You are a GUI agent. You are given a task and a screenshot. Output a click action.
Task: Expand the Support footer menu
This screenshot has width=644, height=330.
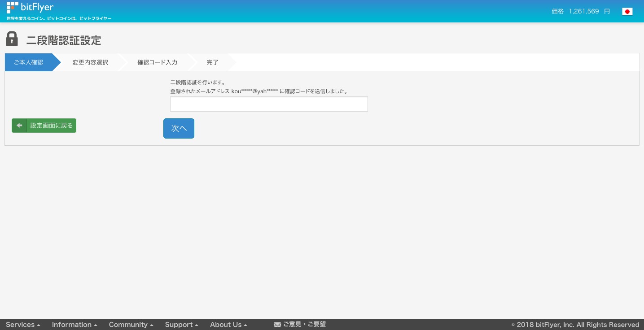[181, 325]
